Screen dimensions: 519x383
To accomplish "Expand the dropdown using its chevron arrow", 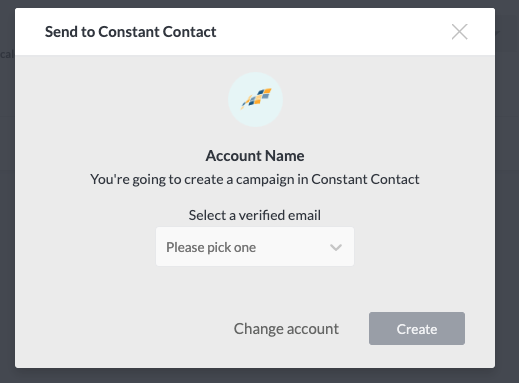I will pos(336,247).
